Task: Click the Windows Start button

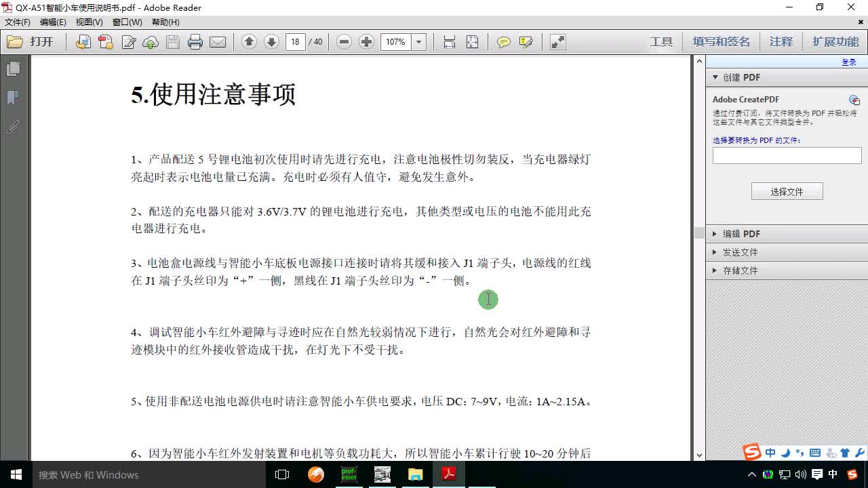Action: click(16, 474)
